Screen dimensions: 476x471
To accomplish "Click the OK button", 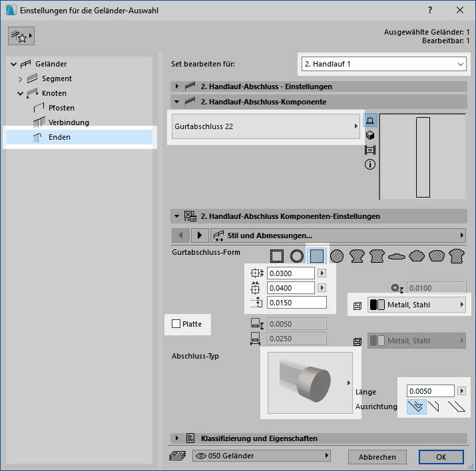I will pos(441,457).
